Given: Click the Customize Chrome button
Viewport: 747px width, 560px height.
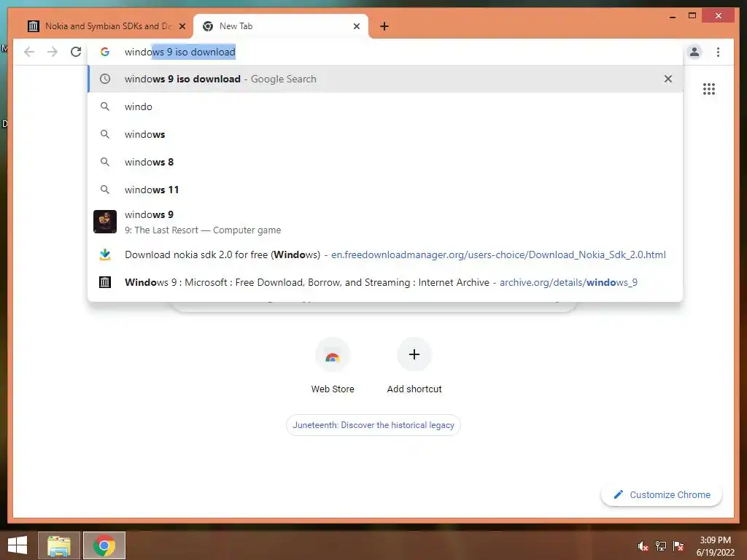Looking at the screenshot, I should [661, 495].
